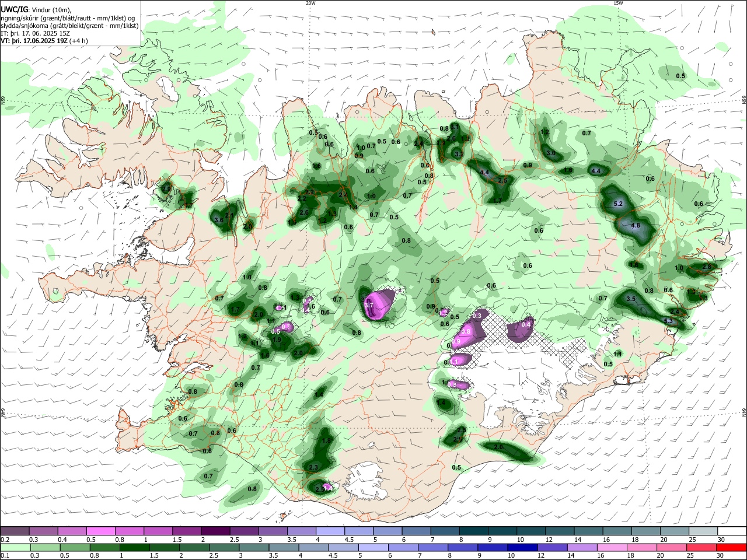This screenshot has height=560, width=747.
Task: Click the 3.5 rainfall value in the southeast
Action: 631,299
